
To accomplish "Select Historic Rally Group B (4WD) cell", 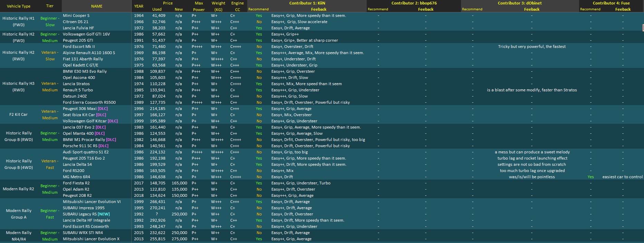I will point(19,164).
